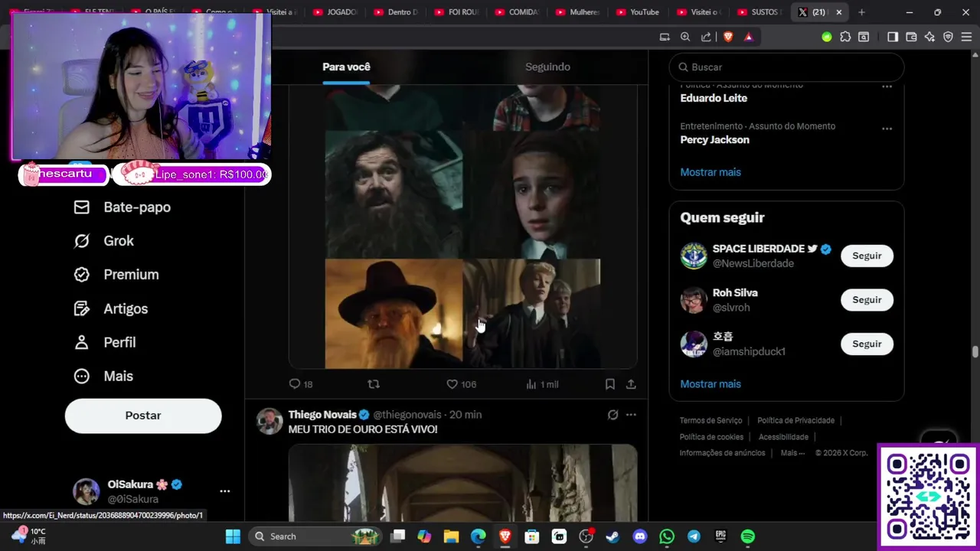The image size is (980, 551).
Task: Toggle the browser sidebar panel
Action: click(x=893, y=37)
